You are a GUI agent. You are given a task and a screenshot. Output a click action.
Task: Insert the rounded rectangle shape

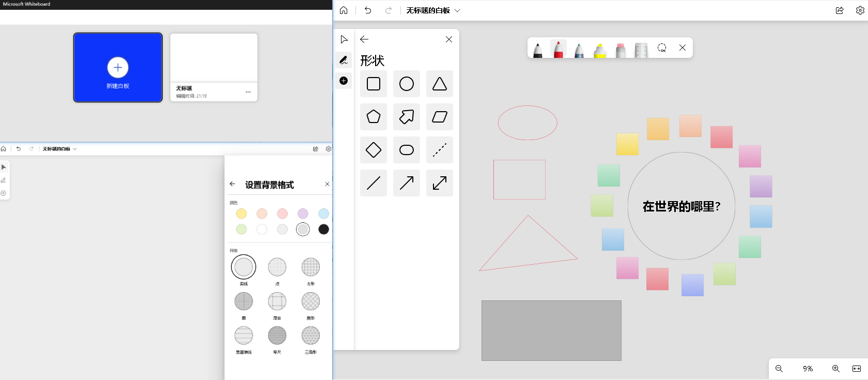click(407, 150)
